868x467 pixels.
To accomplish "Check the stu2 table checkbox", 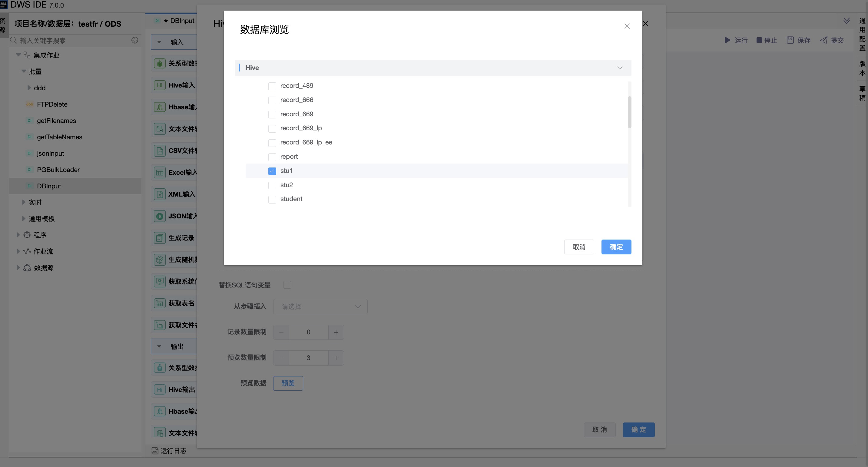I will pyautogui.click(x=272, y=185).
